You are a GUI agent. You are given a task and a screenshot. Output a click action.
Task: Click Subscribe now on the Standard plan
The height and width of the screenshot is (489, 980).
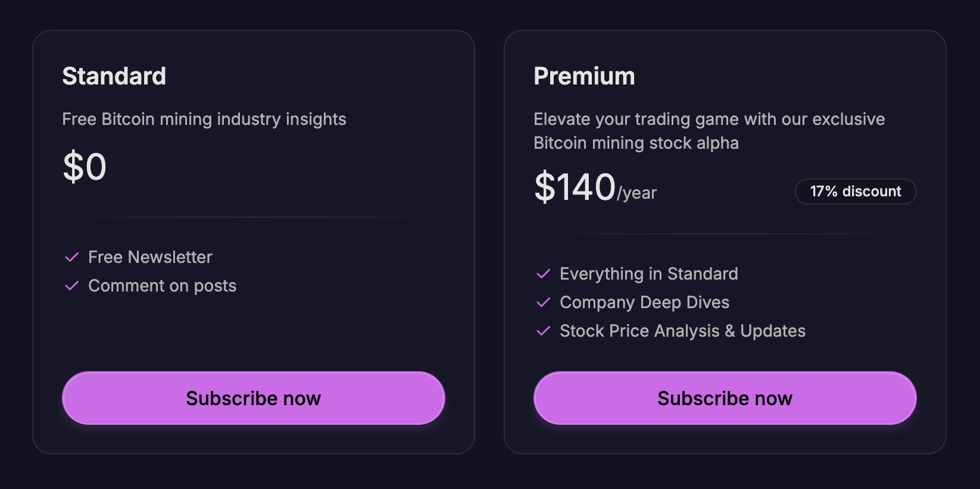[x=253, y=398]
